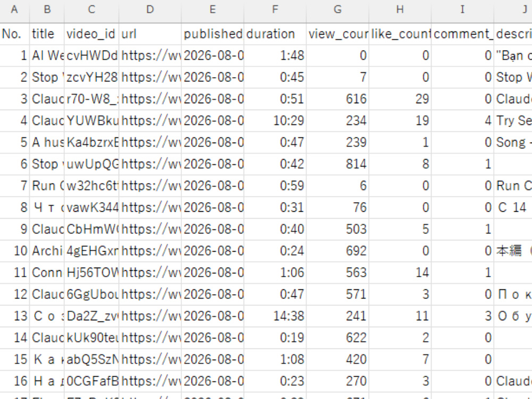Select video_id cell cvHWDd
The height and width of the screenshot is (399, 532).
click(92, 55)
